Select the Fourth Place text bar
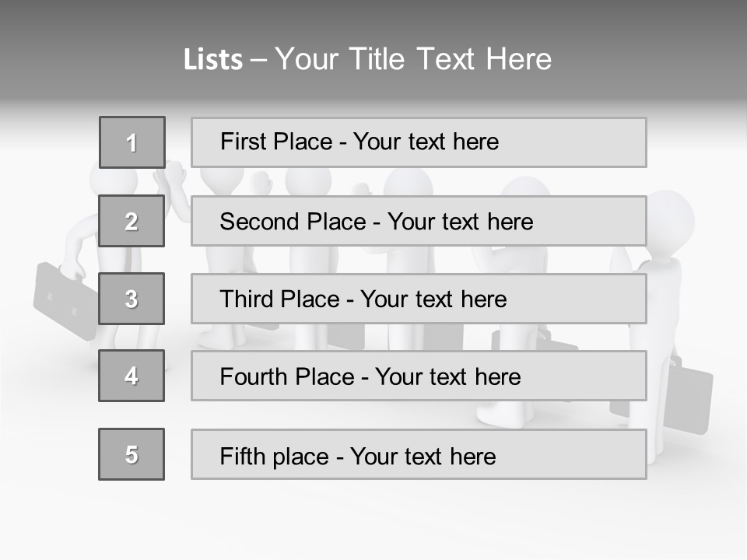The image size is (747, 560). click(419, 376)
